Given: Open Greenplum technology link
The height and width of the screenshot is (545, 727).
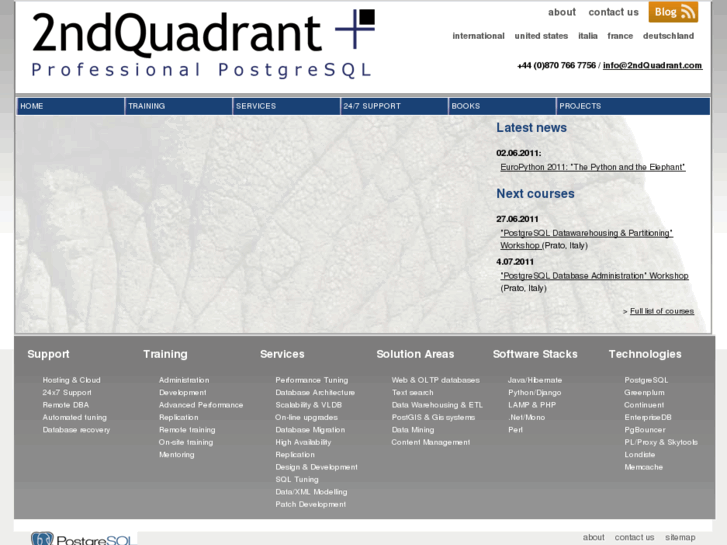Looking at the screenshot, I should coord(644,392).
